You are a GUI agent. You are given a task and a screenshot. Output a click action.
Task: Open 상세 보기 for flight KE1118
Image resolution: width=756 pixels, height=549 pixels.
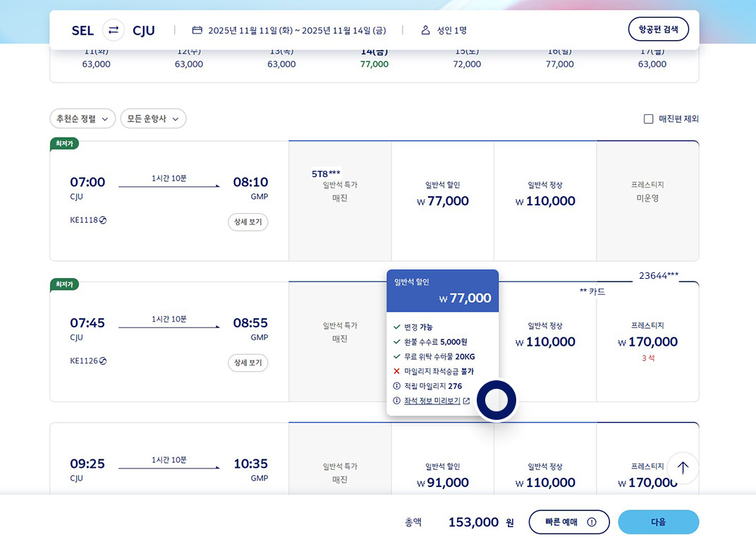(x=248, y=222)
